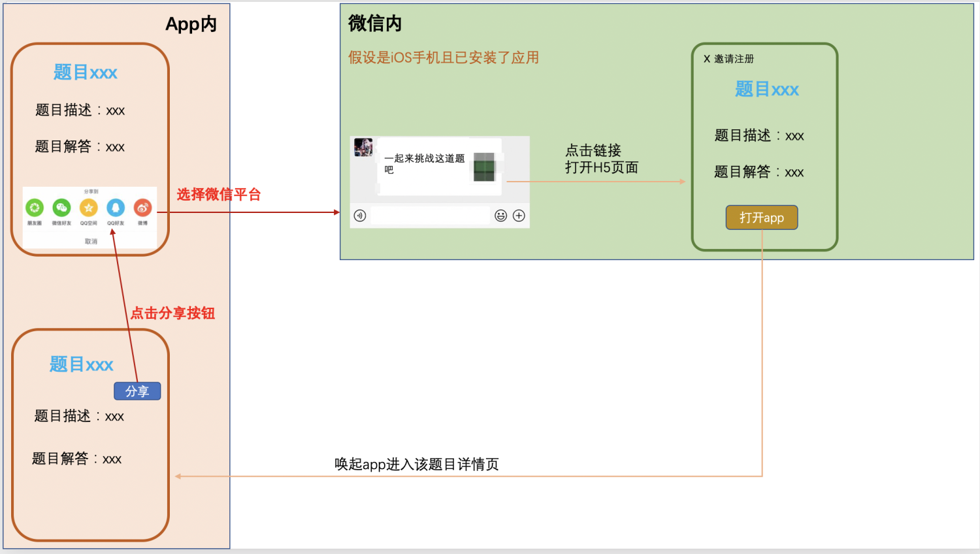Image resolution: width=980 pixels, height=554 pixels.
Task: Share via the 微博 Weibo icon
Action: [142, 208]
